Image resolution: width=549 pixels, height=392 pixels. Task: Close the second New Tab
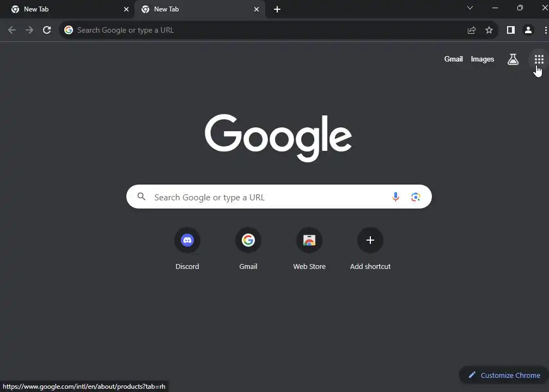[x=257, y=9]
